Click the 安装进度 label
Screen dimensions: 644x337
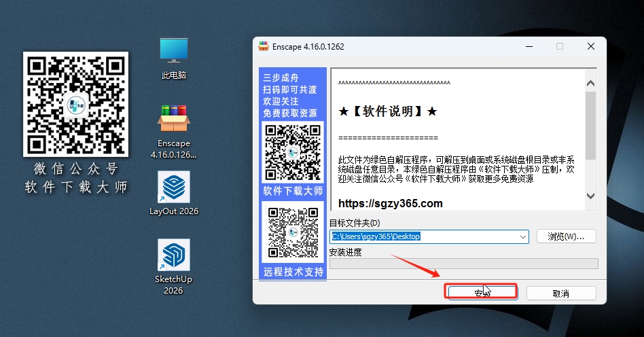[x=345, y=252]
